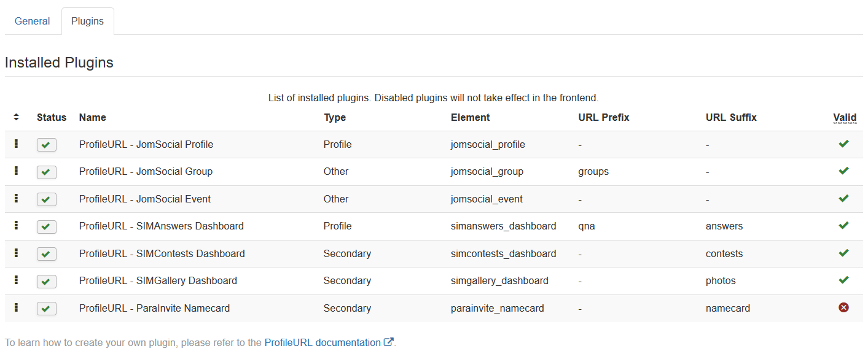This screenshot has width=868, height=354.
Task: Click the drag handle for JomSocial Profile row
Action: [16, 144]
